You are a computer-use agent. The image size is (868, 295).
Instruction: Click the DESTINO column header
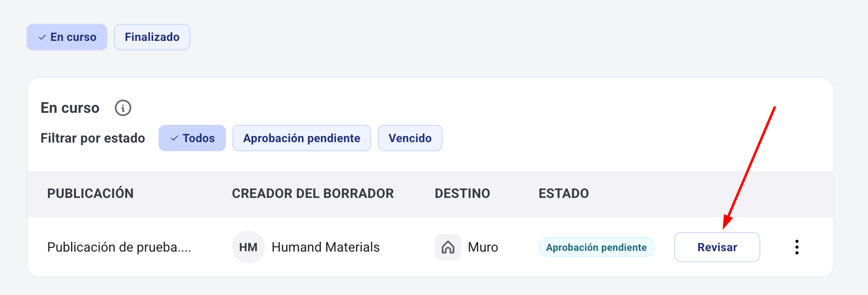(x=462, y=193)
